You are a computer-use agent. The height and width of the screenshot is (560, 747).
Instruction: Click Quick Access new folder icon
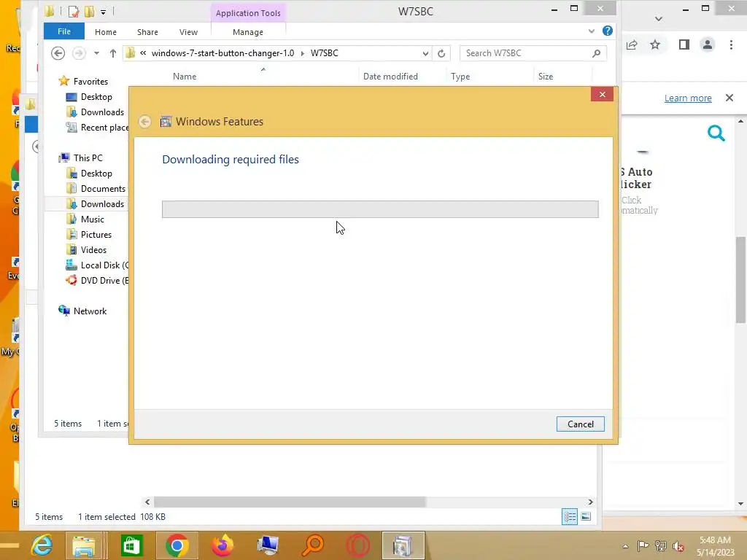[x=89, y=11]
